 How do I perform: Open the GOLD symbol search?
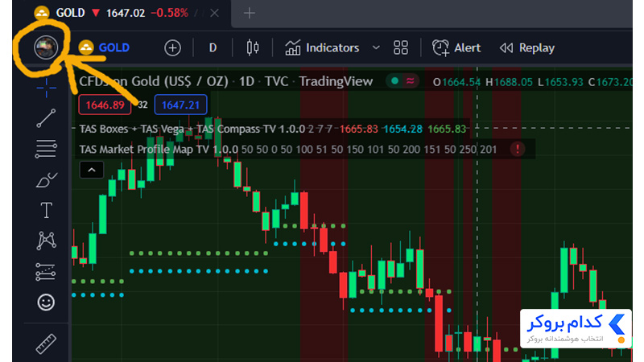(x=104, y=47)
